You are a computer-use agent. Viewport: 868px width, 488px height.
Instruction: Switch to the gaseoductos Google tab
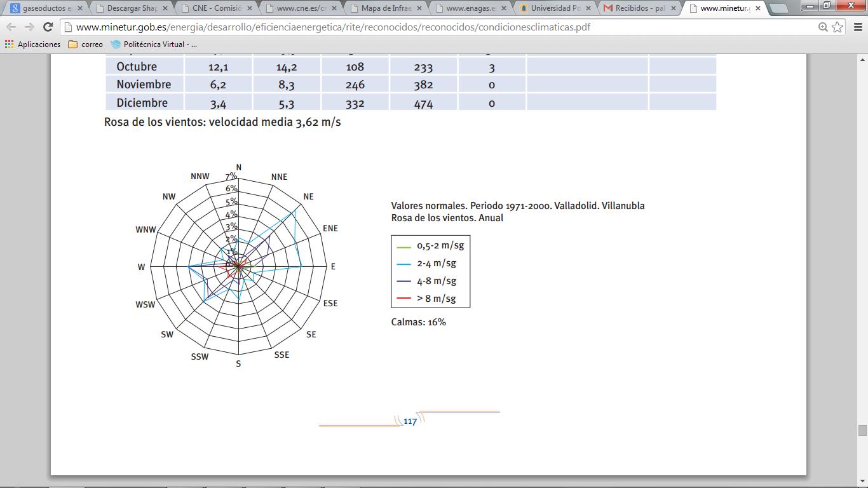click(43, 8)
